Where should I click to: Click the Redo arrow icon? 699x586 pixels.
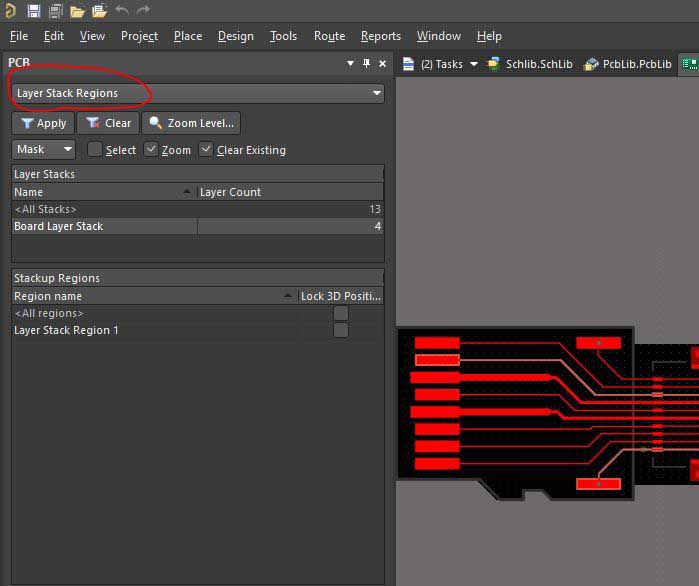(143, 11)
